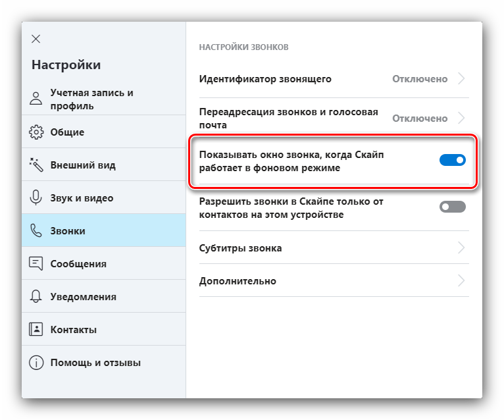This screenshot has height=420, width=504.
Task: Expand the call subtitles chevron
Action: (461, 248)
